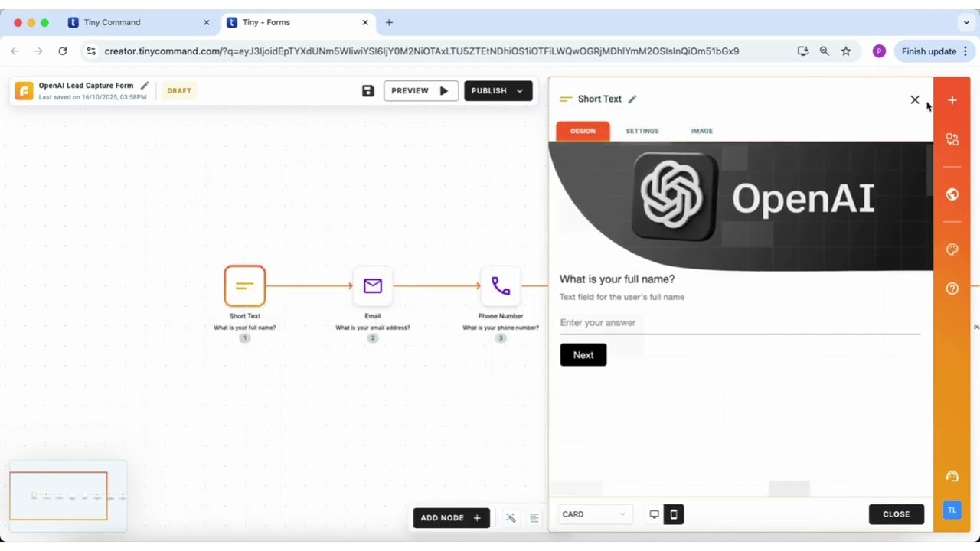980x551 pixels.
Task: Select the Phone Number node
Action: 501,286
